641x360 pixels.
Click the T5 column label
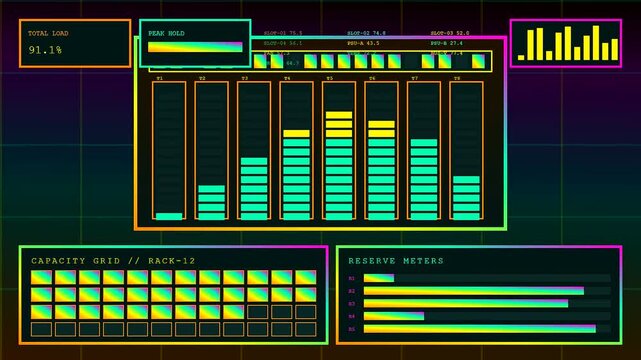coord(329,78)
